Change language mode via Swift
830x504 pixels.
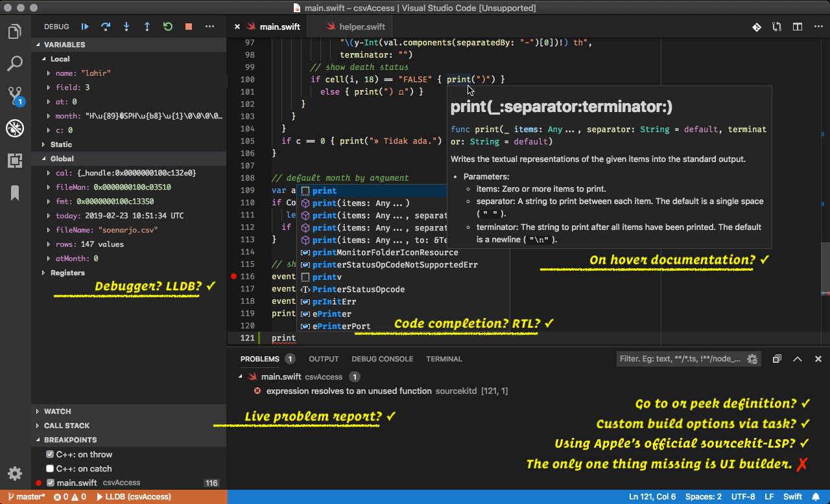tap(792, 497)
